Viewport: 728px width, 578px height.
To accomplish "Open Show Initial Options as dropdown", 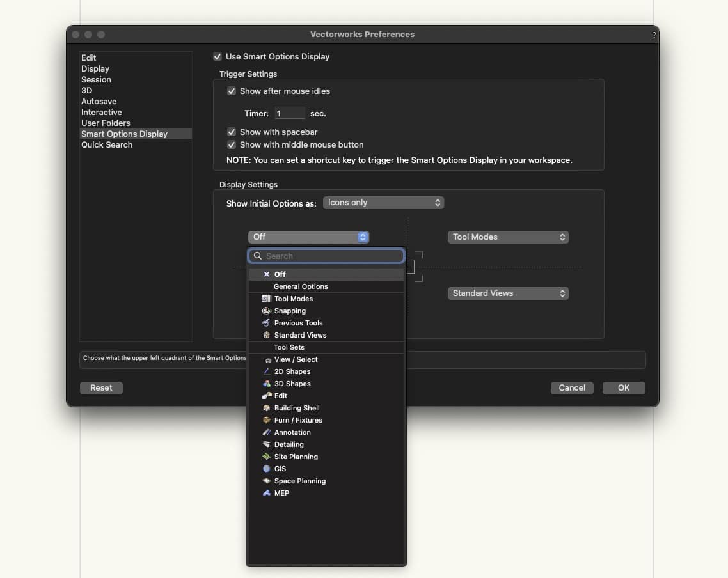I will coord(383,203).
